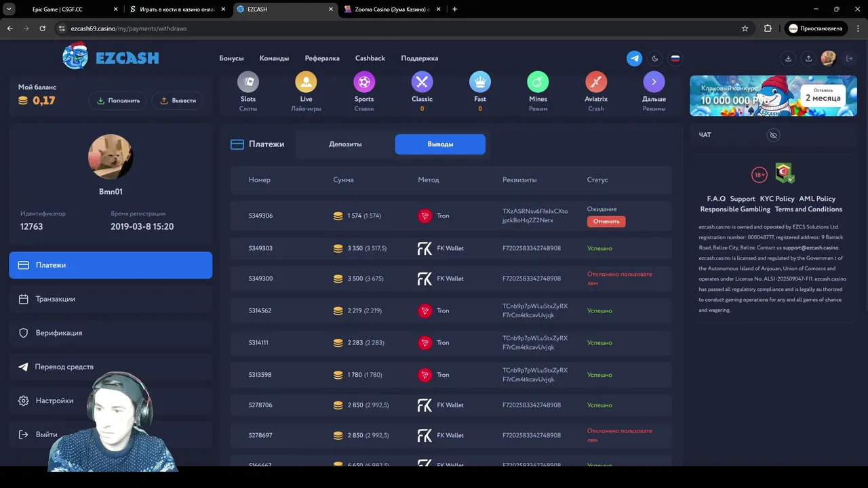868x488 pixels.
Task: Click the browser address bar
Action: tap(403, 28)
